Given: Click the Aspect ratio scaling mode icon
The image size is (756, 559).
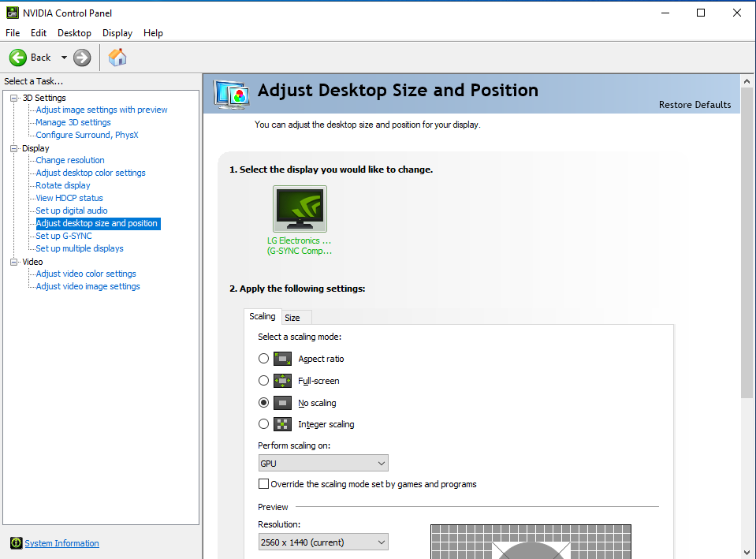Looking at the screenshot, I should click(x=282, y=359).
